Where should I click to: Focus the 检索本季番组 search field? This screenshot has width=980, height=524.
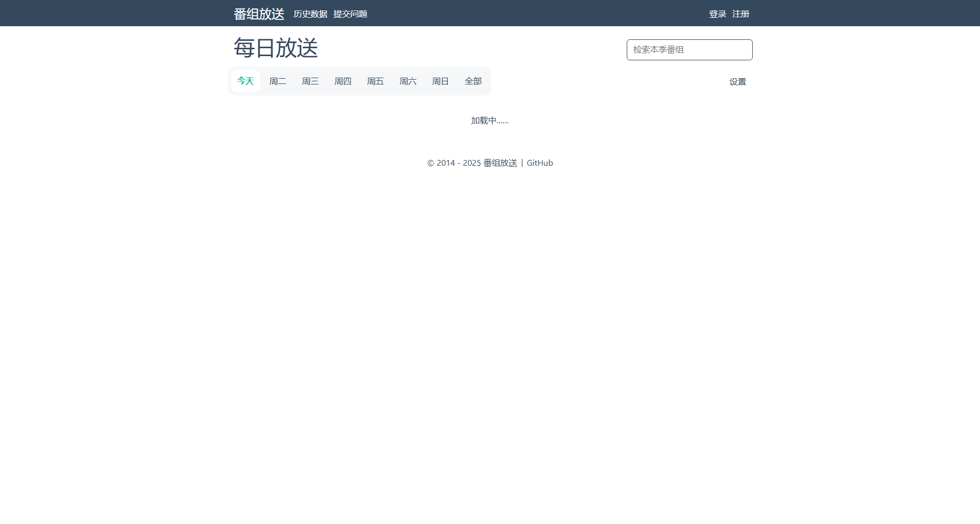point(689,50)
